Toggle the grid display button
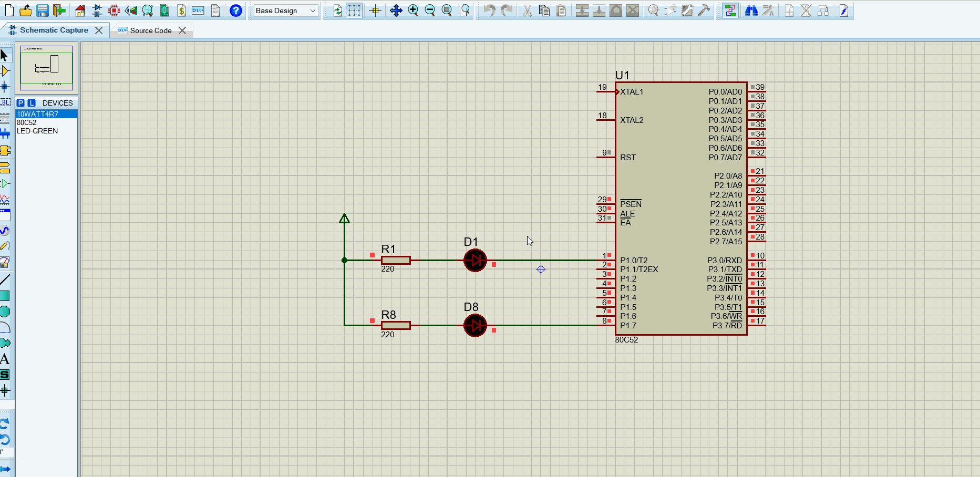980x477 pixels. pyautogui.click(x=354, y=11)
